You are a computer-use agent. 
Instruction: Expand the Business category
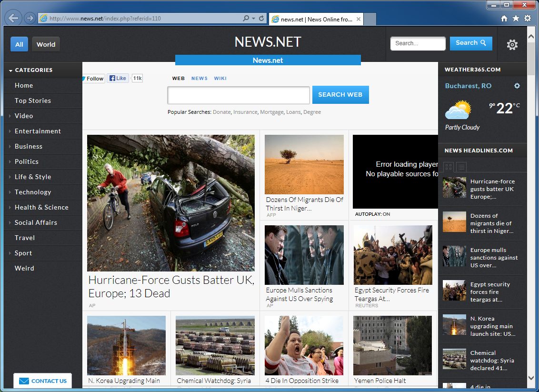point(10,146)
